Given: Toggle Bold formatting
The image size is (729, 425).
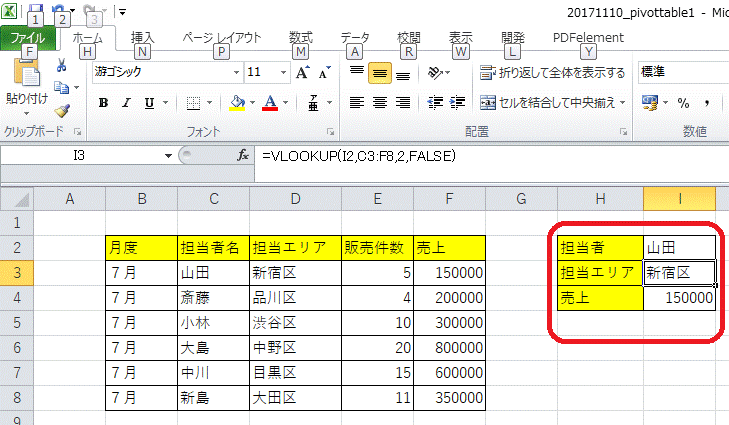Looking at the screenshot, I should 102,103.
